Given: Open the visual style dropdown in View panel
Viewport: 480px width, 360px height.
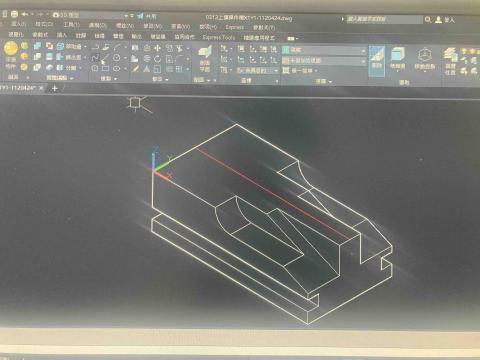Looking at the screenshot, I should (324, 50).
